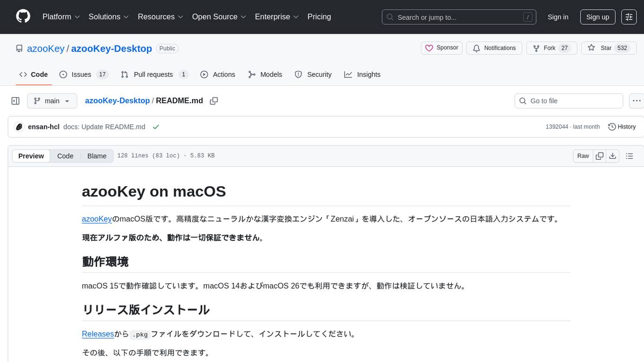Viewport: 644px width, 362px height.
Task: Star the azooKey-Desktop repository
Action: pos(608,48)
